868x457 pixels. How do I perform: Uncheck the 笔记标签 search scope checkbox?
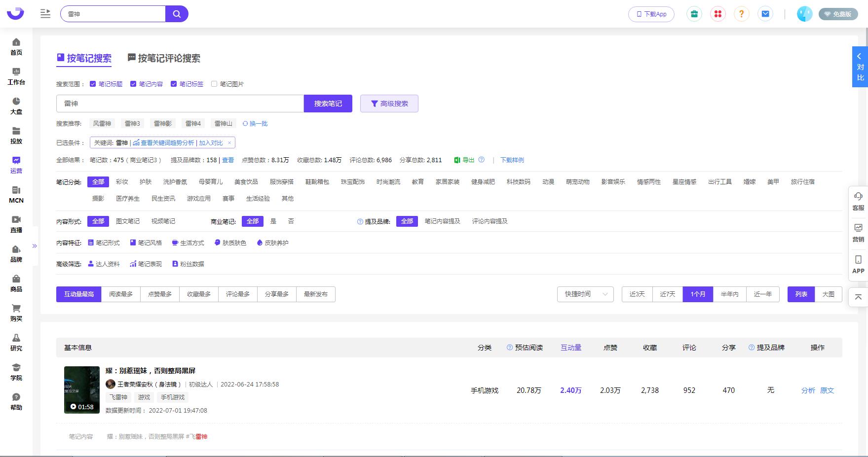174,84
